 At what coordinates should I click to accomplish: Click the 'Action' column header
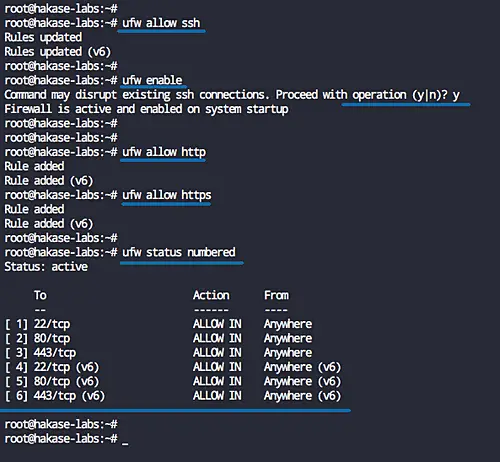coord(211,295)
